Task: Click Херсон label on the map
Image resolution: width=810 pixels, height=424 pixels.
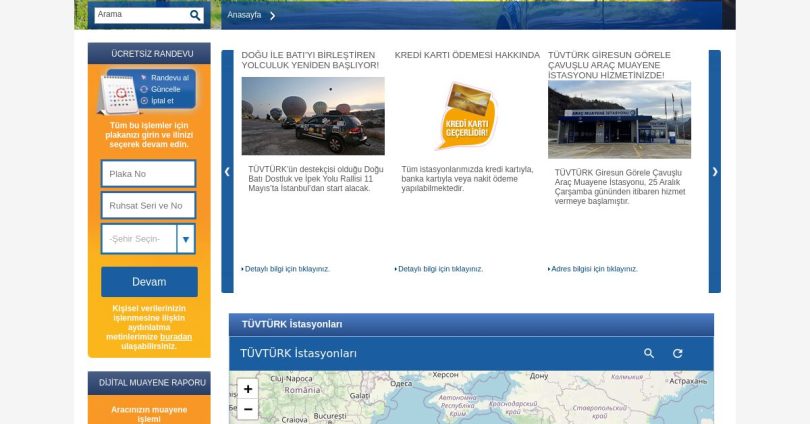Action: [445, 375]
